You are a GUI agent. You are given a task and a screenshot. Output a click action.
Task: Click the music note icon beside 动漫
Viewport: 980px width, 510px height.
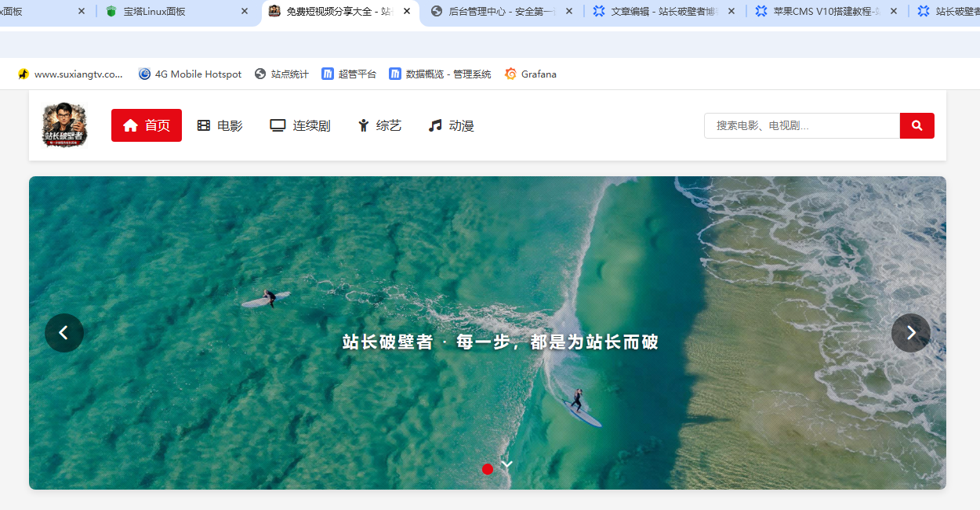coord(434,124)
